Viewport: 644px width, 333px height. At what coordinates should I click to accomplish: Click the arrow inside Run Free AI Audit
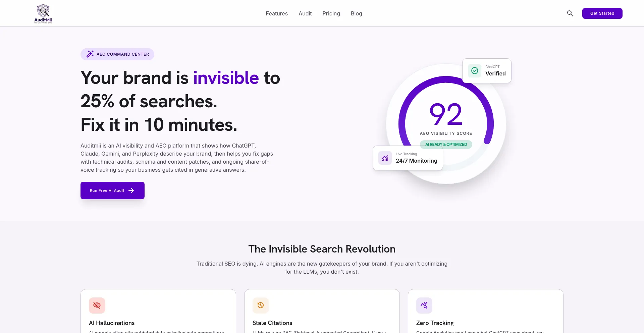tap(131, 190)
